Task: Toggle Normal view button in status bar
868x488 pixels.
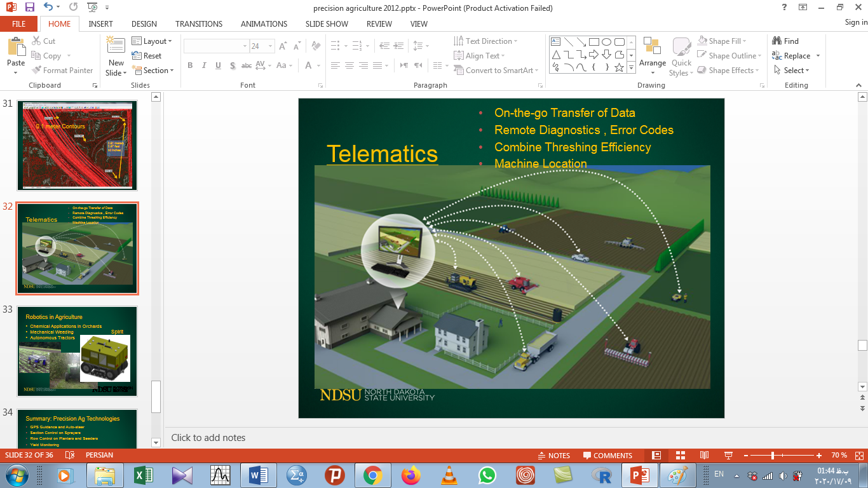Action: point(656,456)
